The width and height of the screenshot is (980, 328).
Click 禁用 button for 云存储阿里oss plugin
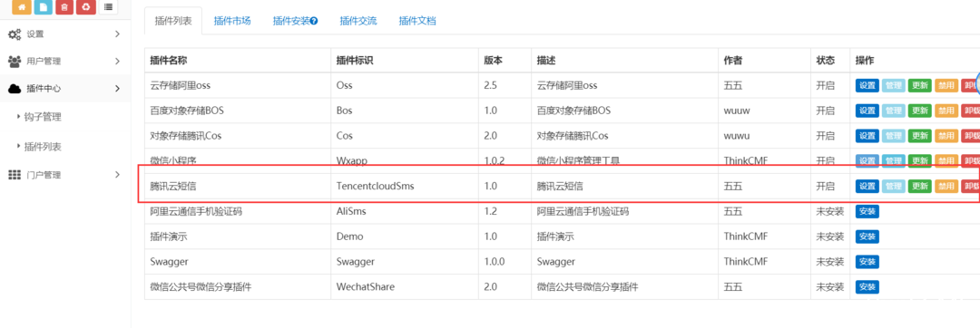click(946, 85)
